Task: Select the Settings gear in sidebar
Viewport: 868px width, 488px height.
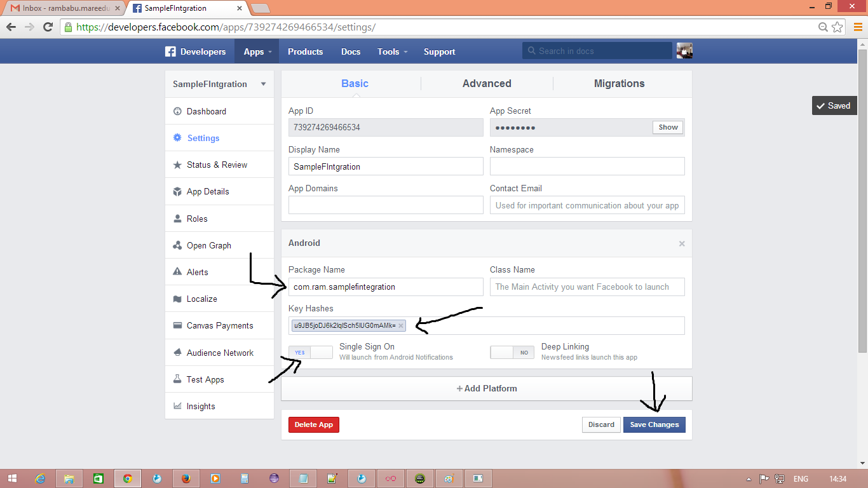Action: click(x=177, y=138)
